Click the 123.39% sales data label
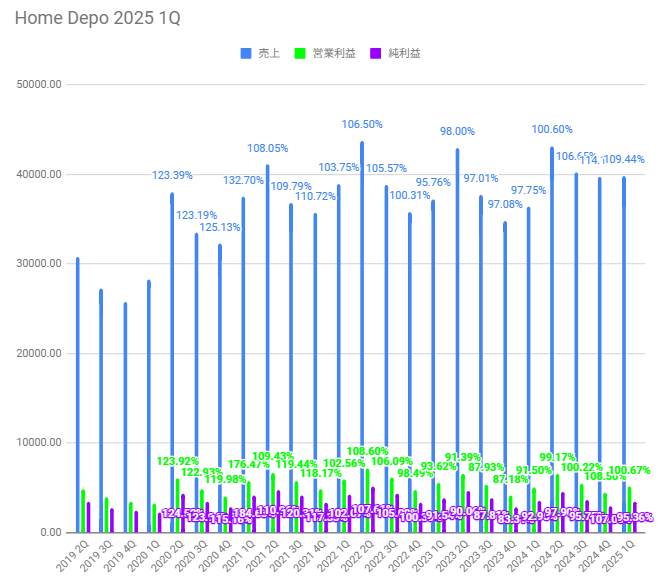Viewport: 661px width, 581px height. tap(172, 175)
